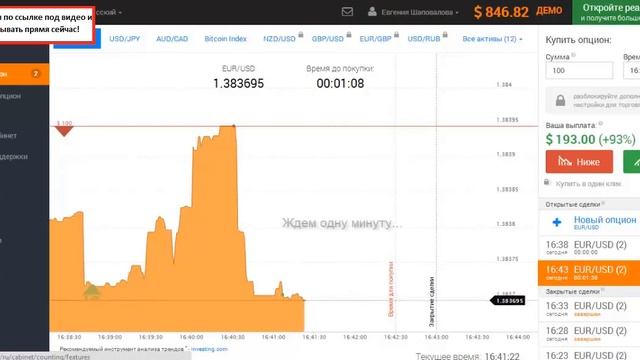Viewport: 640px width, 360px height.
Task: Click the user profile avatar icon
Action: click(x=372, y=11)
